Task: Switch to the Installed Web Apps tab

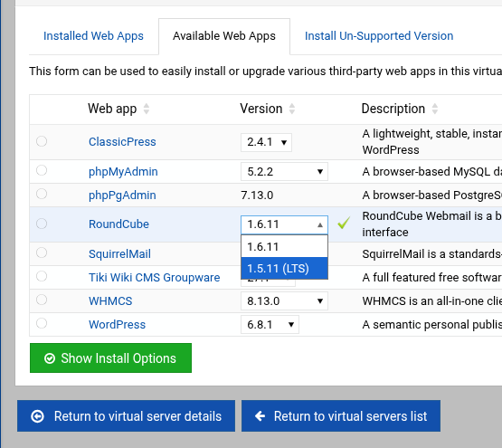Action: pyautogui.click(x=93, y=36)
